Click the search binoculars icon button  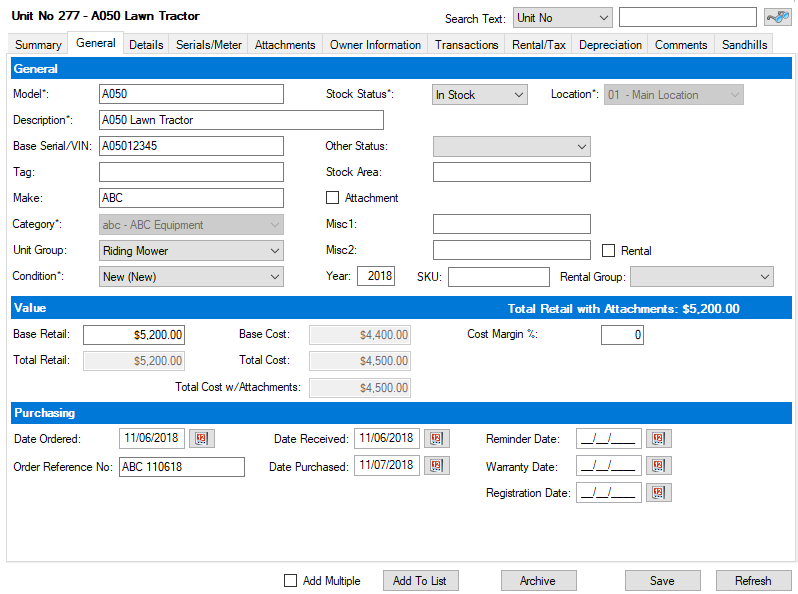[777, 17]
